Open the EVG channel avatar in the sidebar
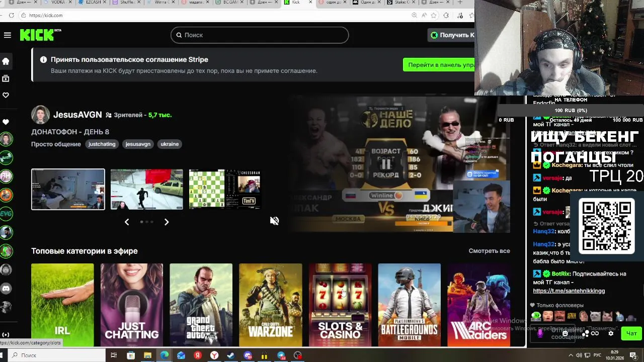The image size is (644, 362). point(6,213)
